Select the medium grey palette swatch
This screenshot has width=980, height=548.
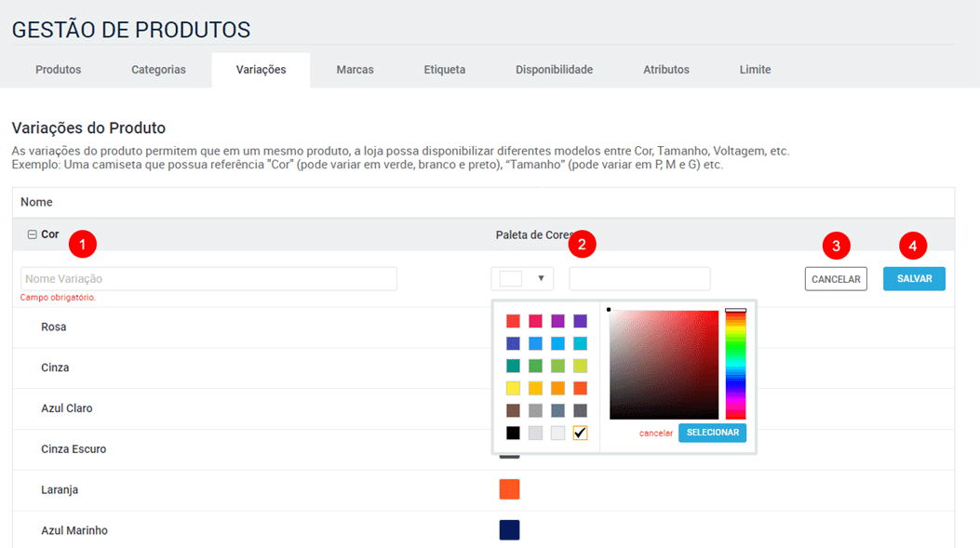(536, 410)
